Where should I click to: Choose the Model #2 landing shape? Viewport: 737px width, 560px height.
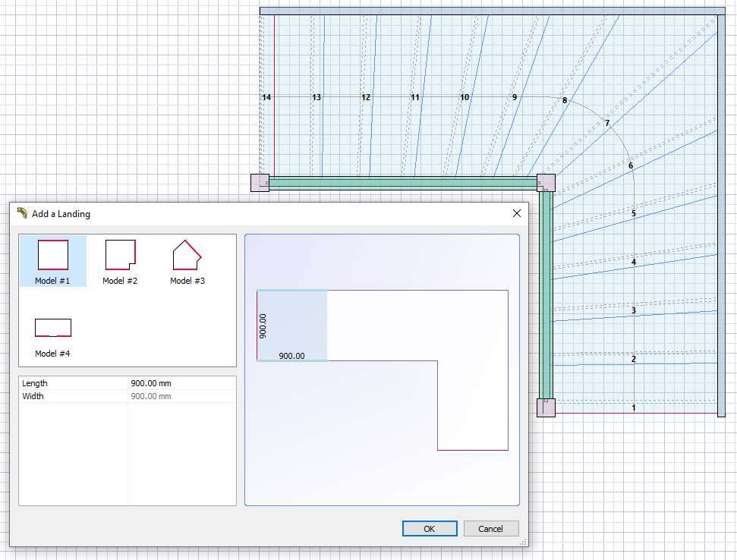(121, 261)
